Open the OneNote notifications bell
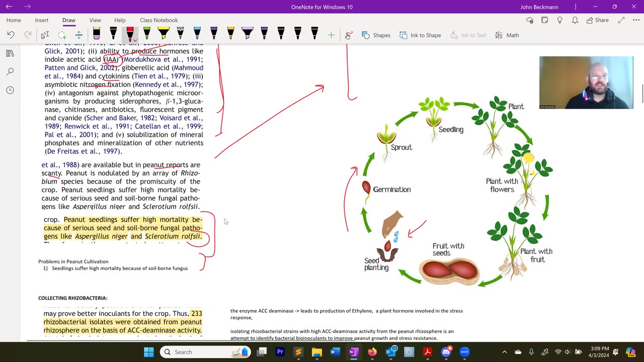Image resolution: width=644 pixels, height=362 pixels. (575, 20)
